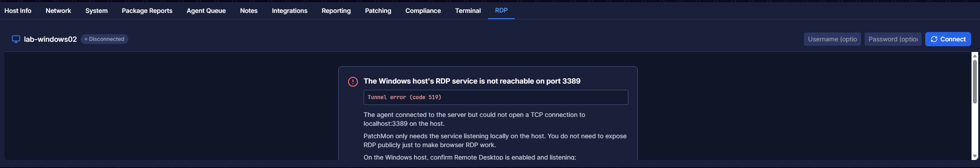Viewport: 980px width, 168px height.
Task: Focus the Username optional field
Action: (832, 39)
